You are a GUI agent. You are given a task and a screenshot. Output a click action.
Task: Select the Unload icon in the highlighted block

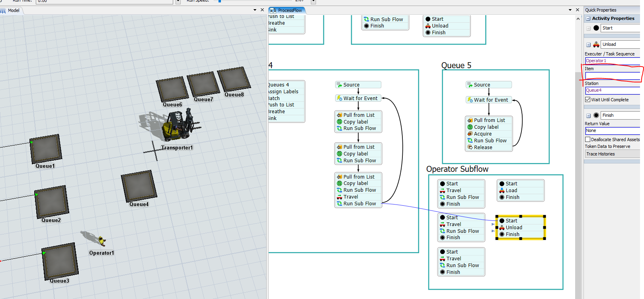tap(502, 228)
